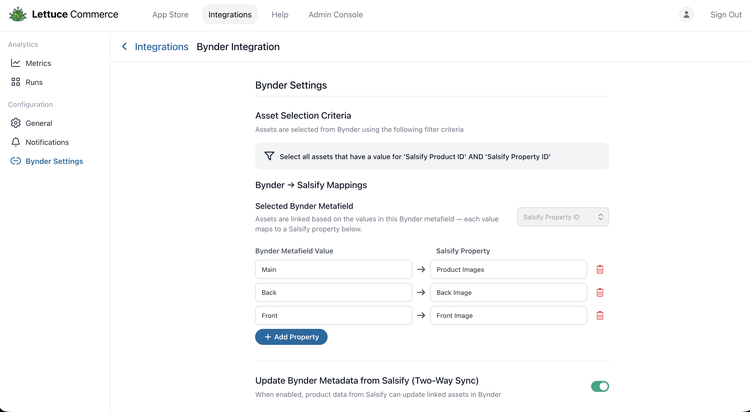
Task: Expand the Salsify Property ID dropdown
Action: [x=563, y=217]
